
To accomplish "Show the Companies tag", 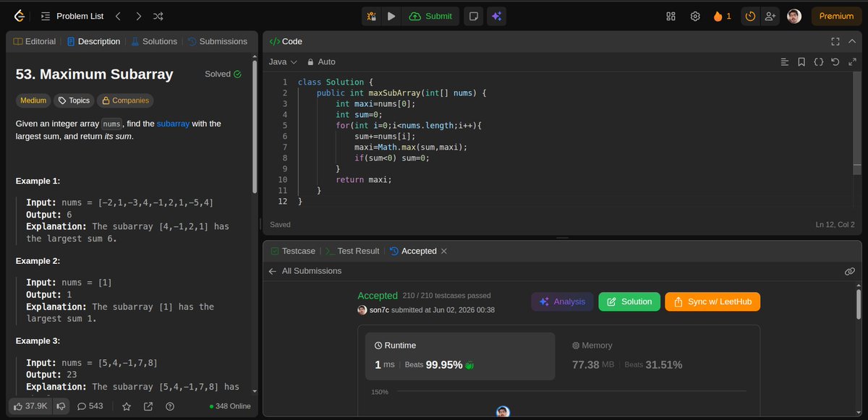I will point(125,100).
